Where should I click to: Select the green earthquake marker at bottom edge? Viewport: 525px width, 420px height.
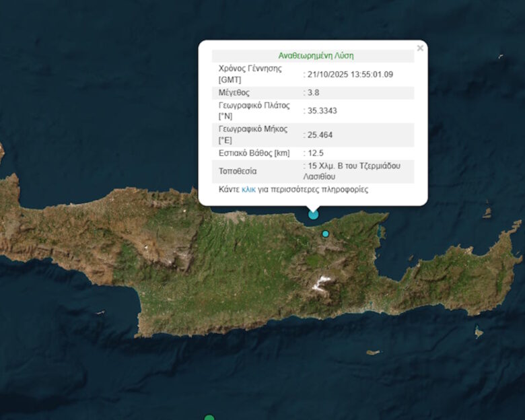209,417
